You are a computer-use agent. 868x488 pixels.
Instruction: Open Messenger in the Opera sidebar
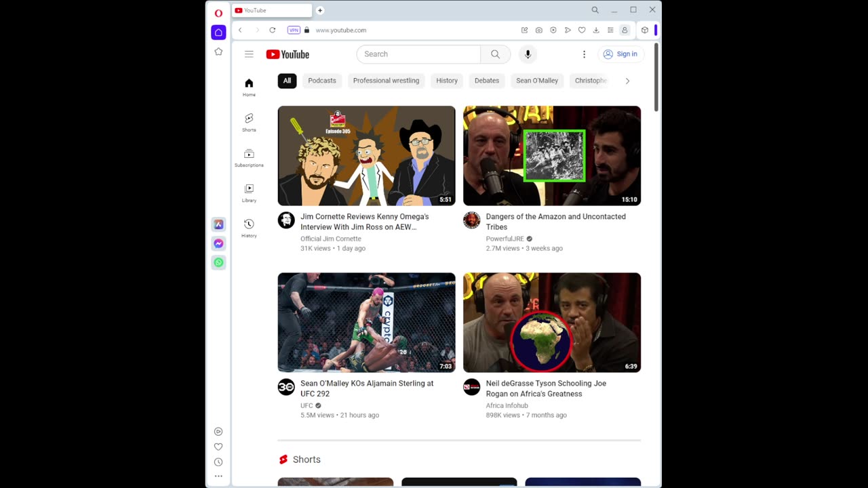click(218, 243)
